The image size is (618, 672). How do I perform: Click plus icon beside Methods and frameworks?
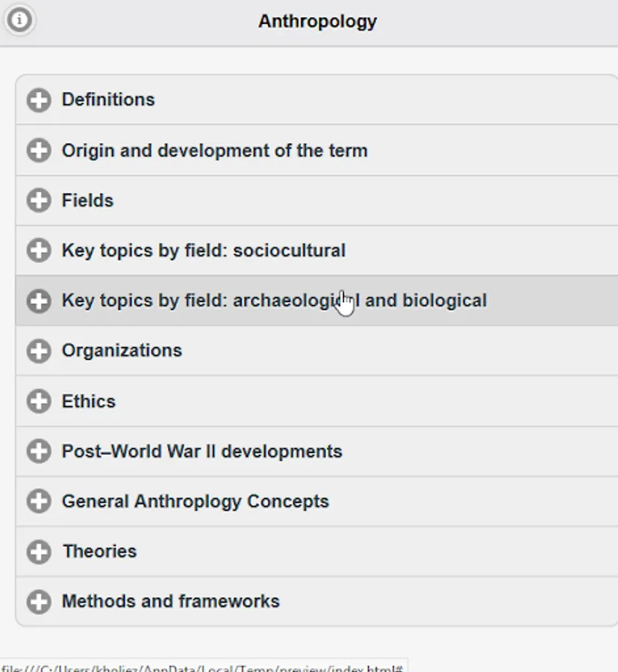(x=39, y=602)
